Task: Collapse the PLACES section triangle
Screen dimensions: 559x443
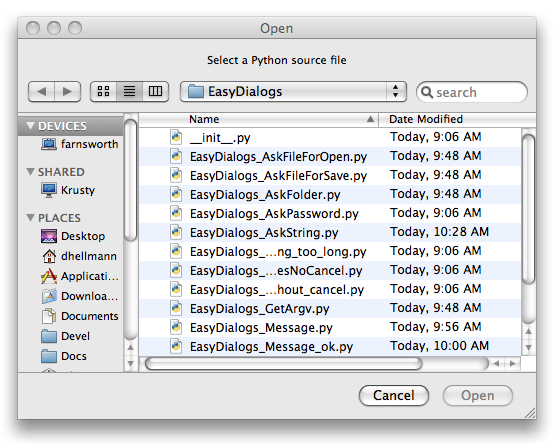Action: coord(31,217)
